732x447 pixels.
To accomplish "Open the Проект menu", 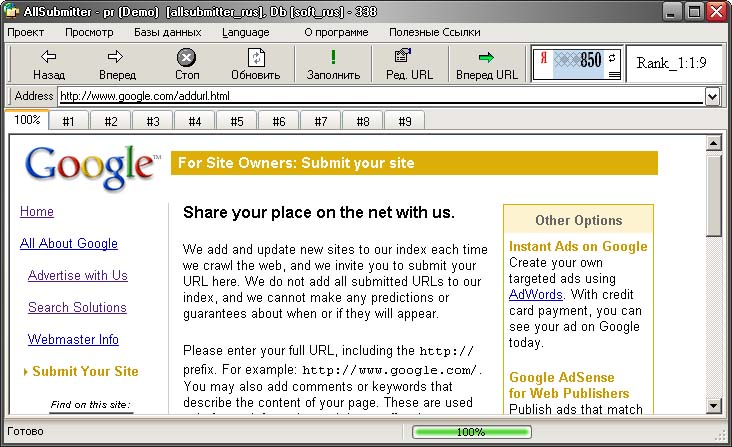I will 26,32.
